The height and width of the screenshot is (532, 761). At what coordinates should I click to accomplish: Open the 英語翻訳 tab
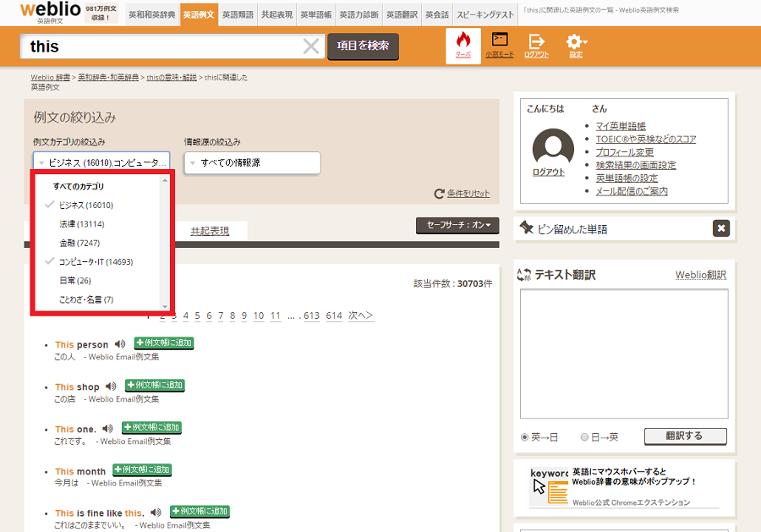(402, 14)
